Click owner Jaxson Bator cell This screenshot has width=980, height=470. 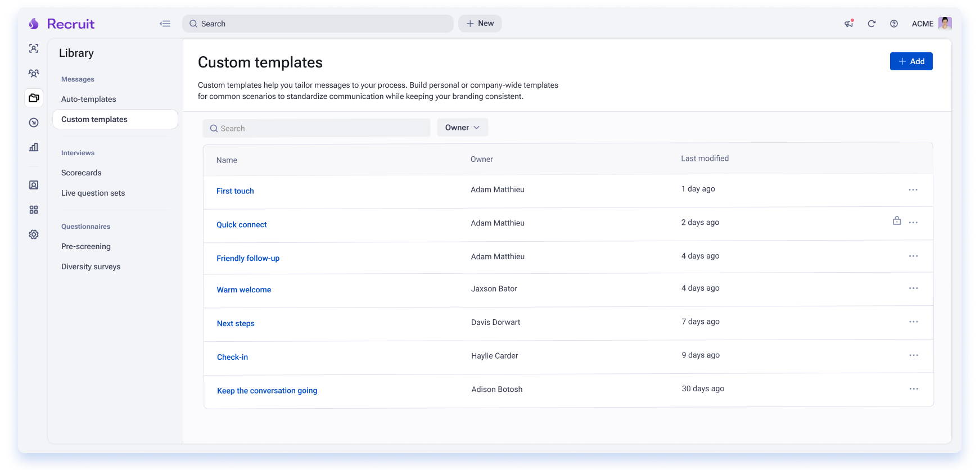point(494,288)
